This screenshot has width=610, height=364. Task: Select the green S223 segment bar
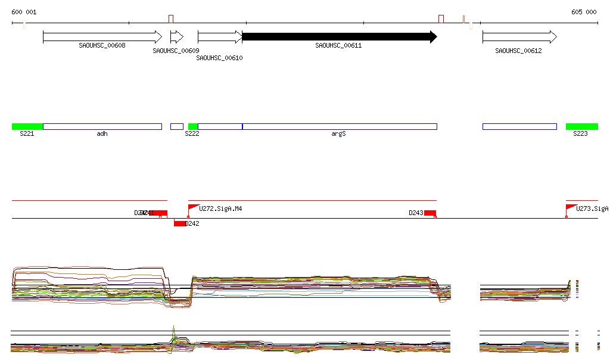coord(582,126)
